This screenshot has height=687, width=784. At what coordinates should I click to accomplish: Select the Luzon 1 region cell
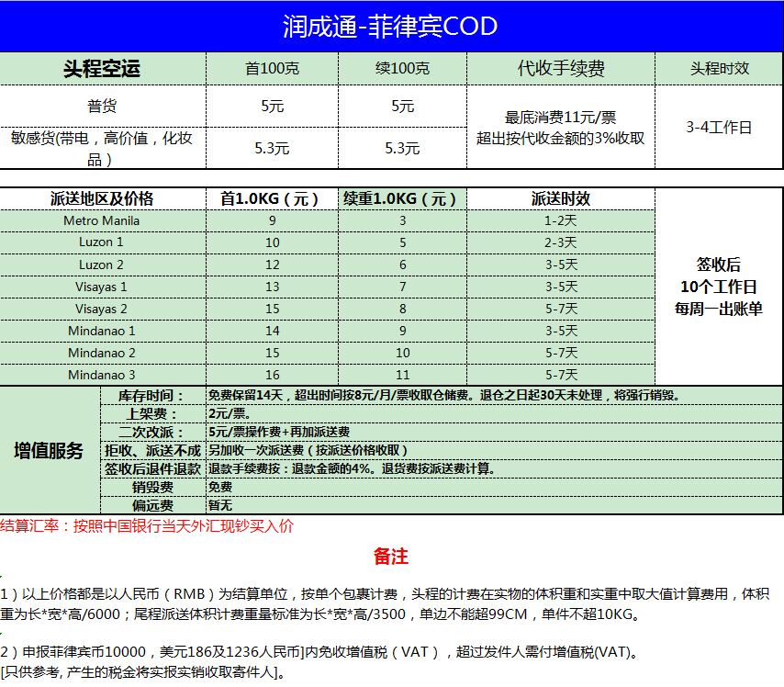pos(102,242)
